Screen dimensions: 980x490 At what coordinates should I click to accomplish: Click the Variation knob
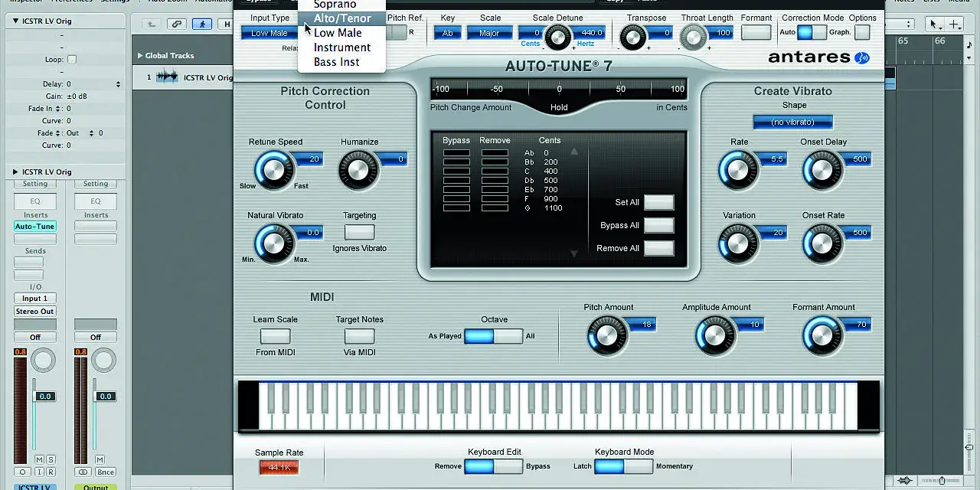737,243
